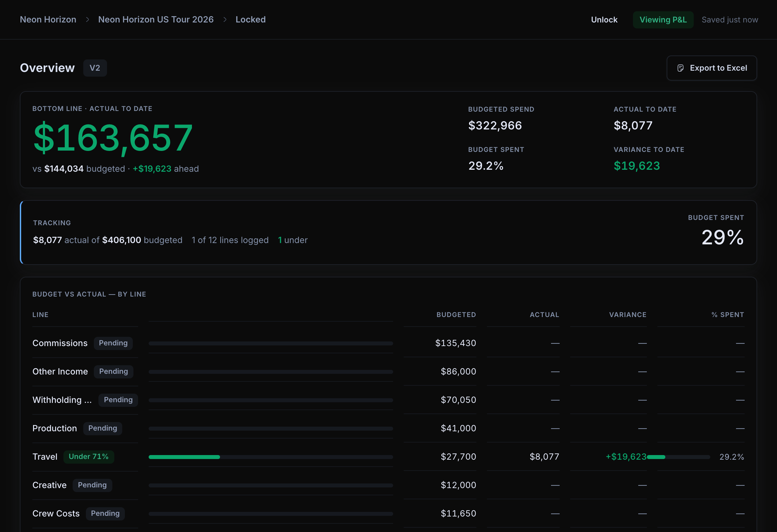Click the Commissions progress bar
This screenshot has height=532, width=777.
point(271,343)
